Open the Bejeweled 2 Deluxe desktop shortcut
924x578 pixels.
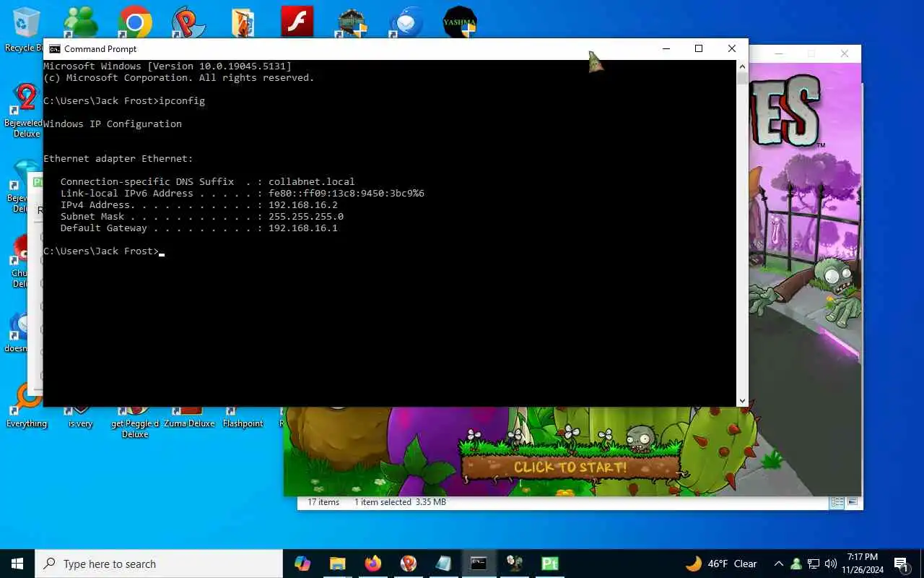pos(25,110)
